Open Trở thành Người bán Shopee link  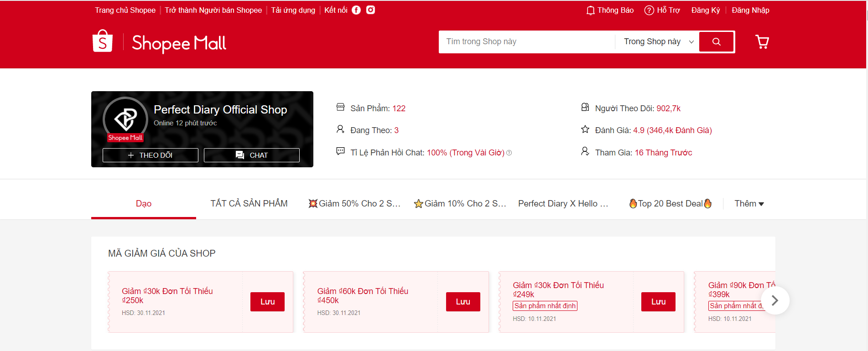tap(213, 10)
